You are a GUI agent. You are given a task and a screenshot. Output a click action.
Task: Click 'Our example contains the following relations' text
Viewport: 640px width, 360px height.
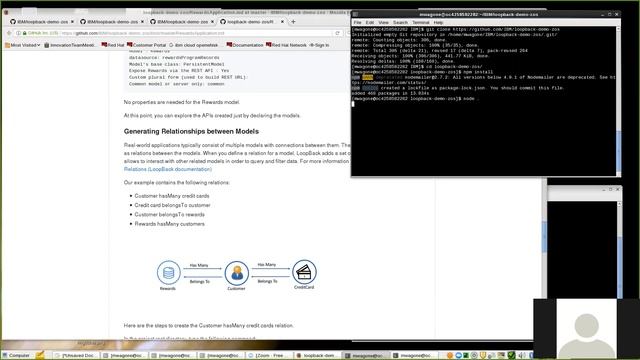[177, 182]
